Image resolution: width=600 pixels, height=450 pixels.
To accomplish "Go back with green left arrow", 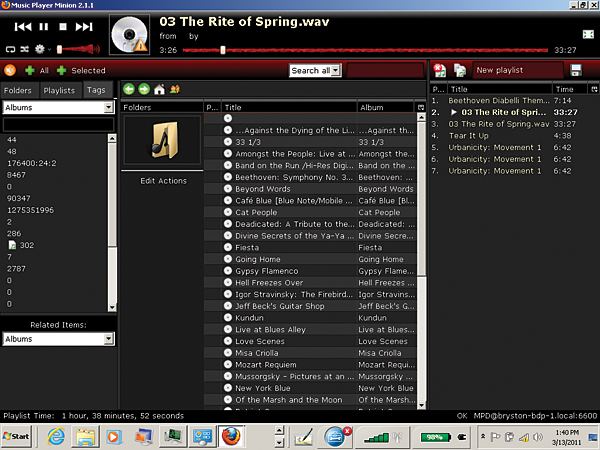I will [x=129, y=89].
